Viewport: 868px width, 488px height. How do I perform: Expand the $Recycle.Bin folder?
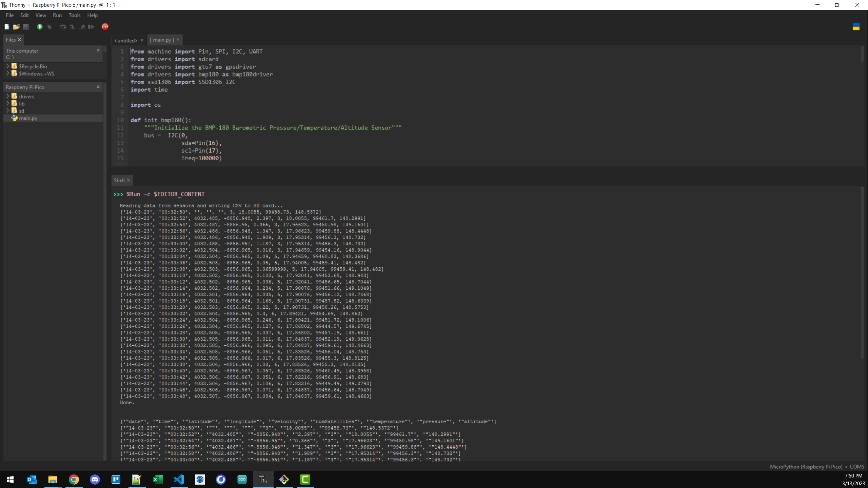click(x=8, y=66)
